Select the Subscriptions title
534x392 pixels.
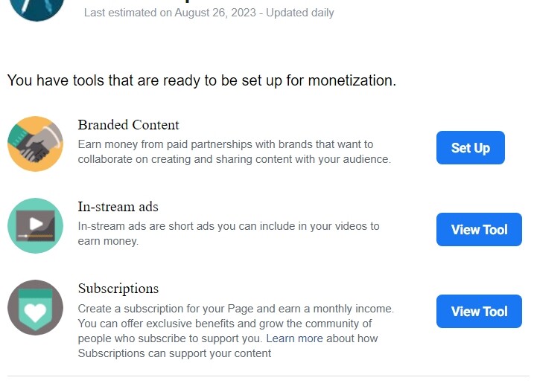point(118,289)
